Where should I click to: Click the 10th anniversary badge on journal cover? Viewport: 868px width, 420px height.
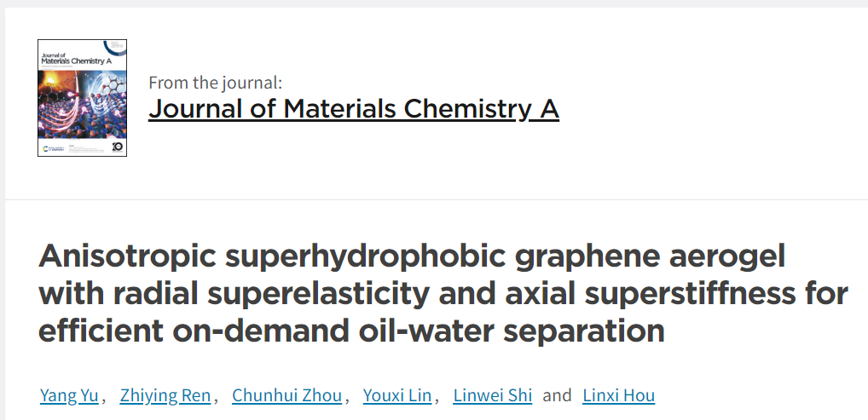tap(118, 147)
